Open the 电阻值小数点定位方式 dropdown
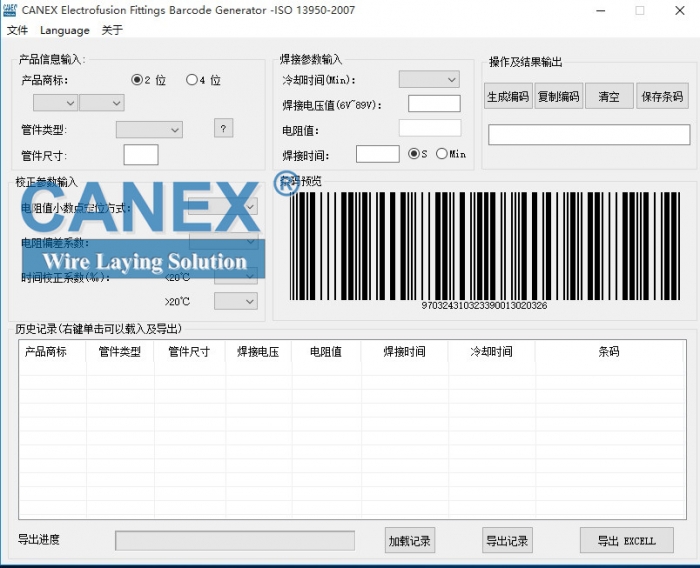This screenshot has width=700, height=568. (x=223, y=207)
